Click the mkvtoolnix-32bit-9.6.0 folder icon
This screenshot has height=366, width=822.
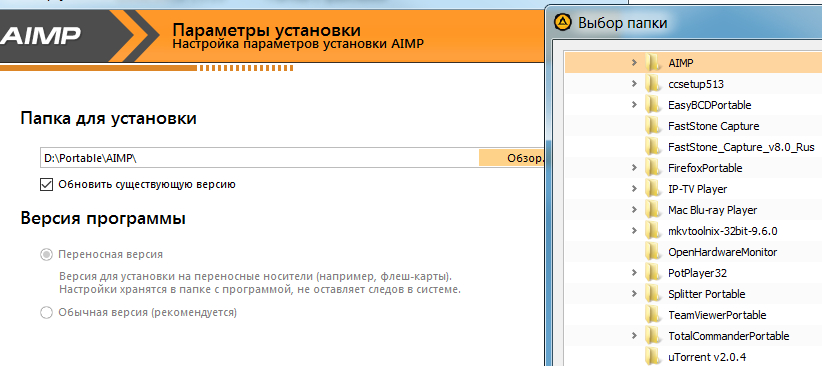(x=653, y=231)
